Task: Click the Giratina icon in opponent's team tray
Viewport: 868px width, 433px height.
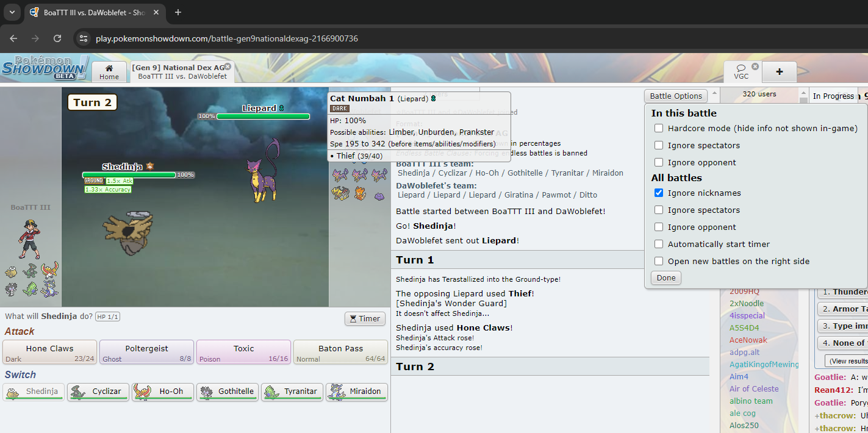Action: click(x=340, y=193)
